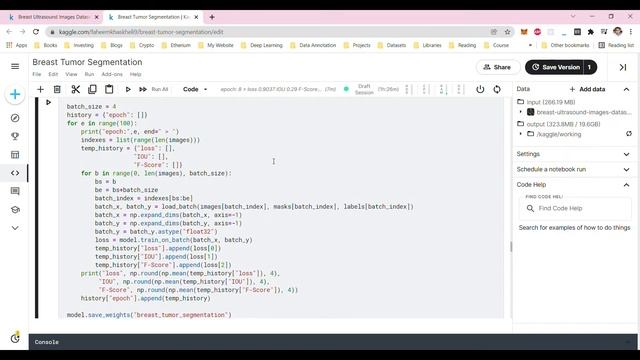The height and width of the screenshot is (360, 640).
Task: Click the Share button
Action: (498, 67)
